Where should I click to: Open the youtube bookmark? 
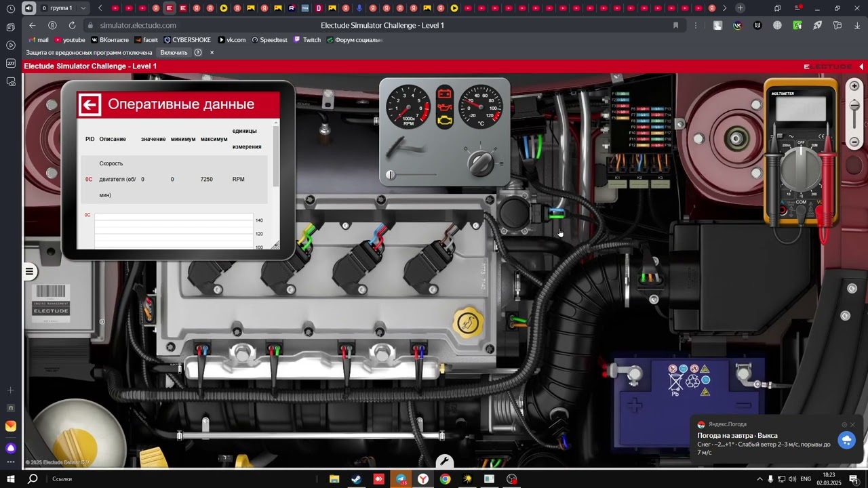pos(69,40)
